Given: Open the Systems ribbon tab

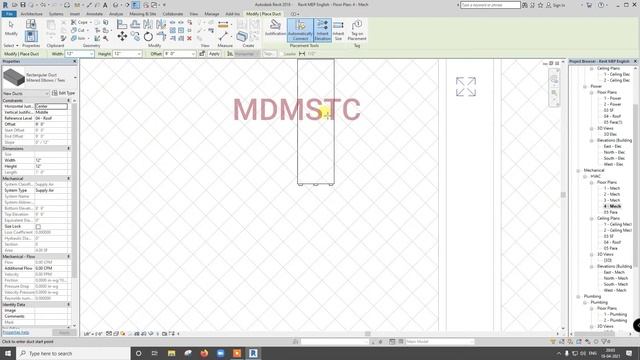Looking at the screenshot, I should 56,14.
